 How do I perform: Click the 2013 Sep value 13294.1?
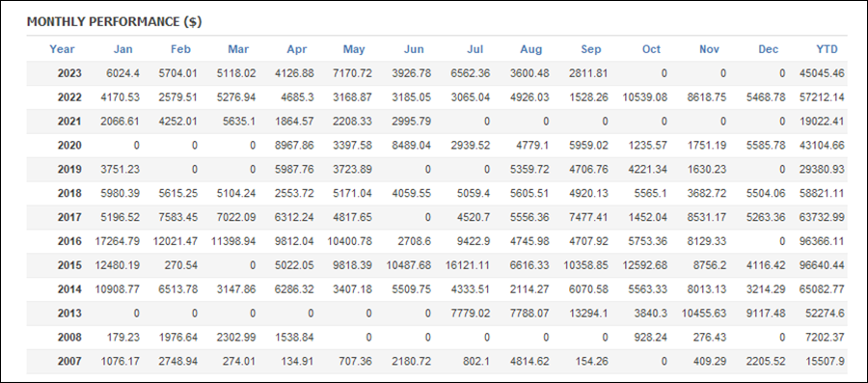pos(588,314)
